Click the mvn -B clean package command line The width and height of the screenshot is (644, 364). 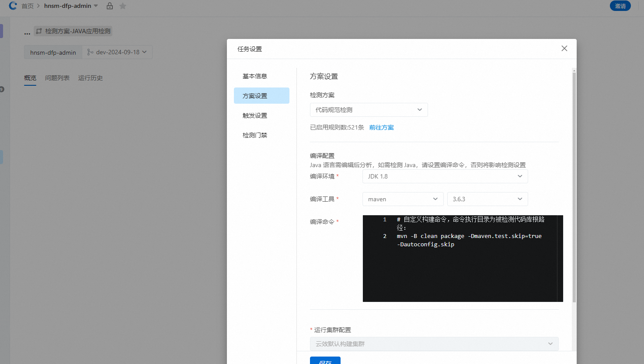coord(469,240)
